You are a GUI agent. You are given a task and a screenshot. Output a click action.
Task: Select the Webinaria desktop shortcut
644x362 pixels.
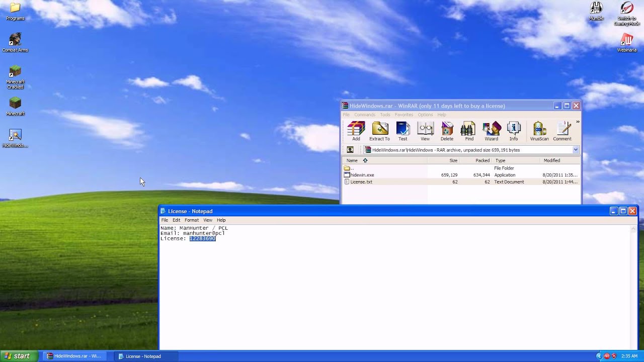627,43
